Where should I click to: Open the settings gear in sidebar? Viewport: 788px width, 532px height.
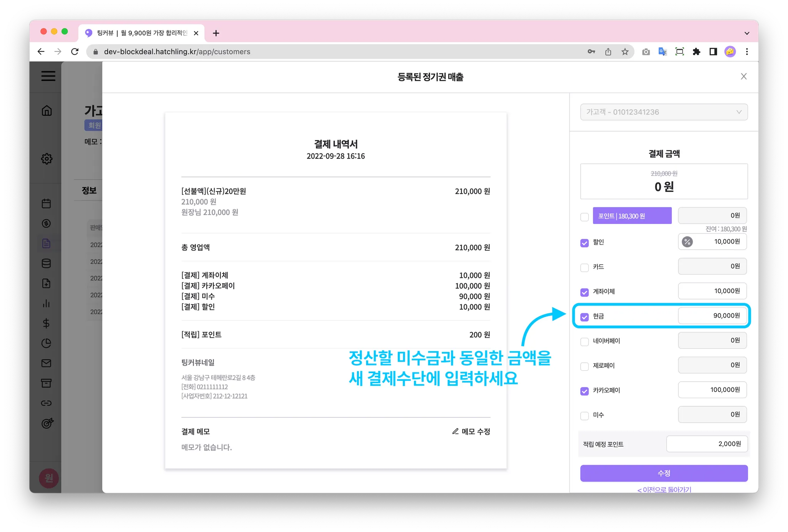click(x=47, y=158)
